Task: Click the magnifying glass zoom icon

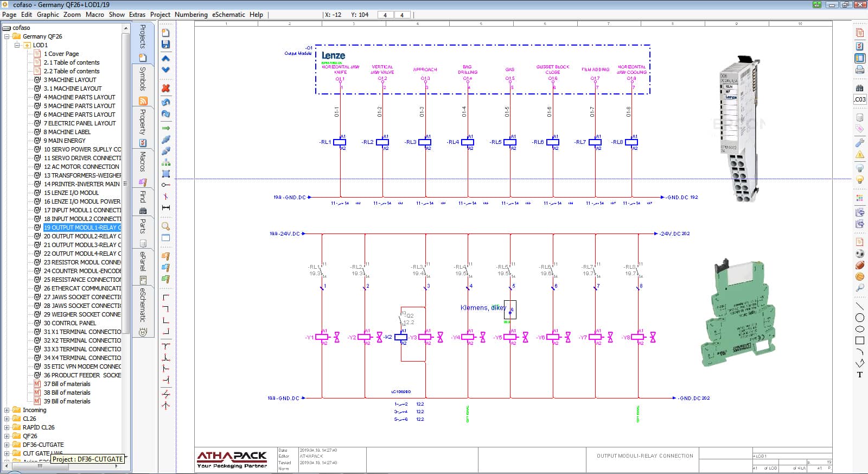Action: pyautogui.click(x=166, y=226)
